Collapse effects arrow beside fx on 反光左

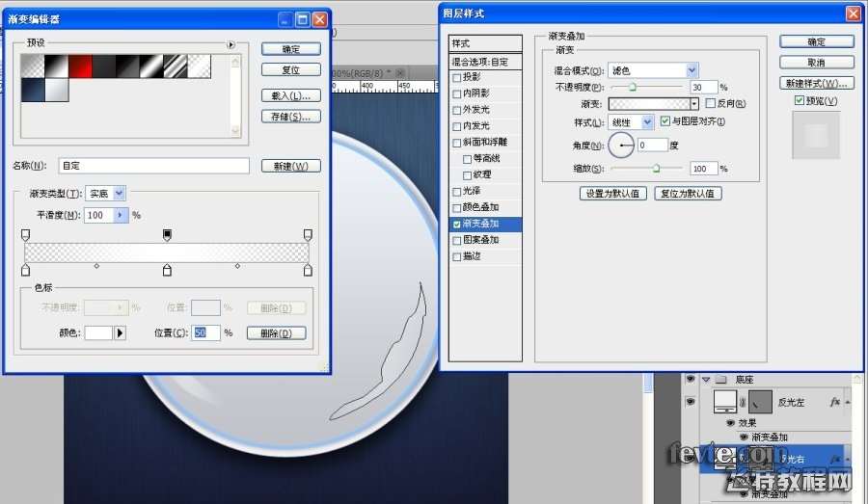[847, 402]
